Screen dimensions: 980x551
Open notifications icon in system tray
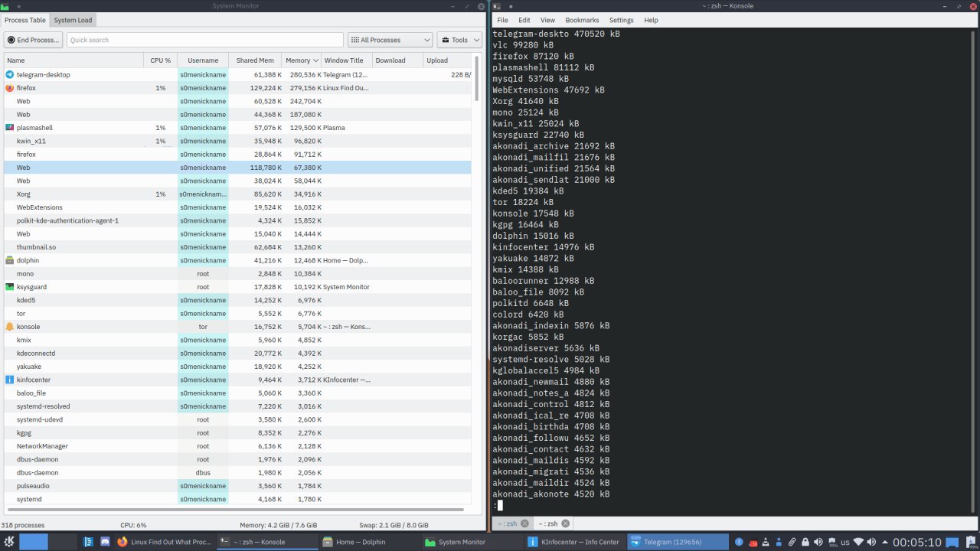coord(739,542)
